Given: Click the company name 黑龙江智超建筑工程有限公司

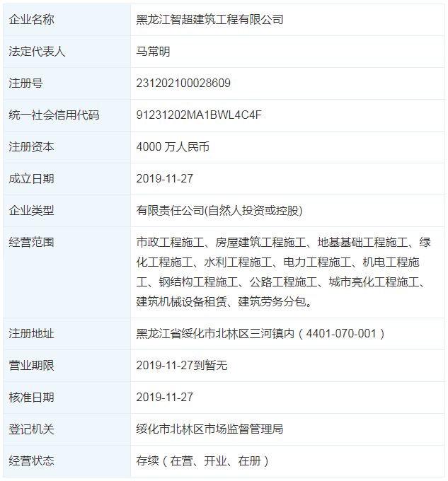Looking at the screenshot, I should point(209,20).
